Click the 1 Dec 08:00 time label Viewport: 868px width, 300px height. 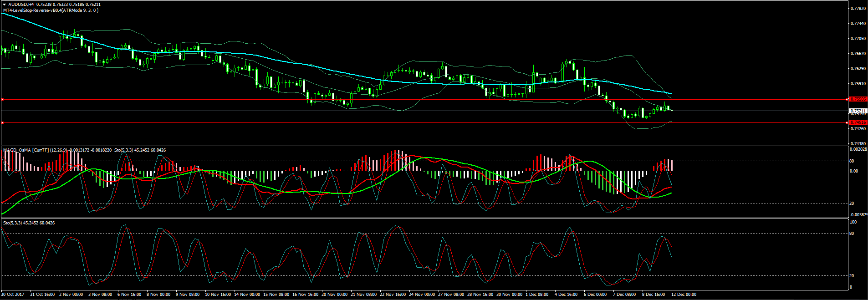537,295
